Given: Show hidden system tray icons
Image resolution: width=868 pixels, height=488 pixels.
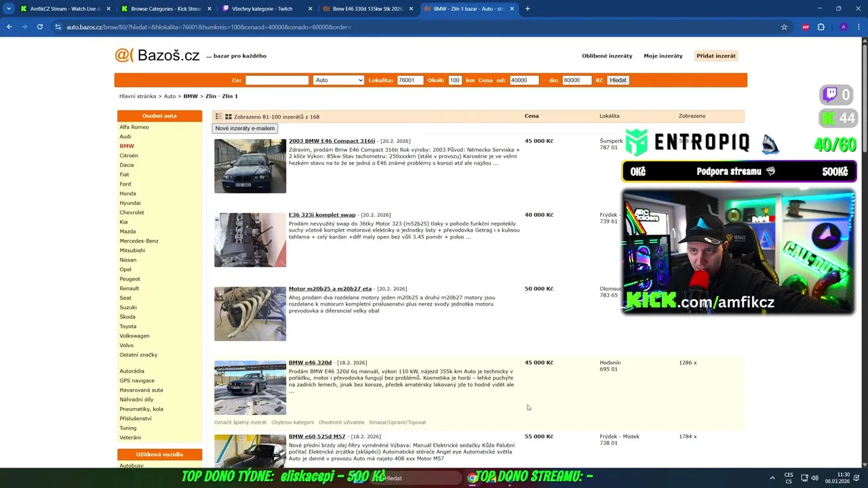Looking at the screenshot, I should tap(772, 478).
